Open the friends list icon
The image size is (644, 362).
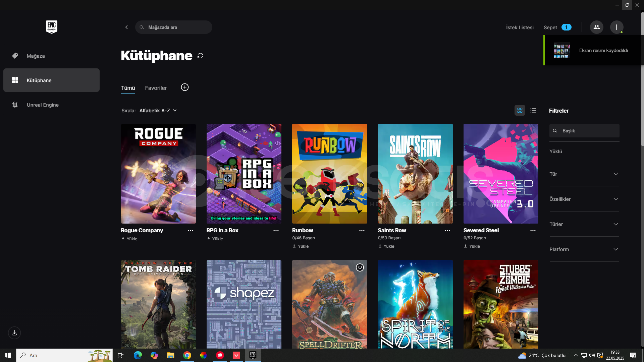pyautogui.click(x=596, y=27)
